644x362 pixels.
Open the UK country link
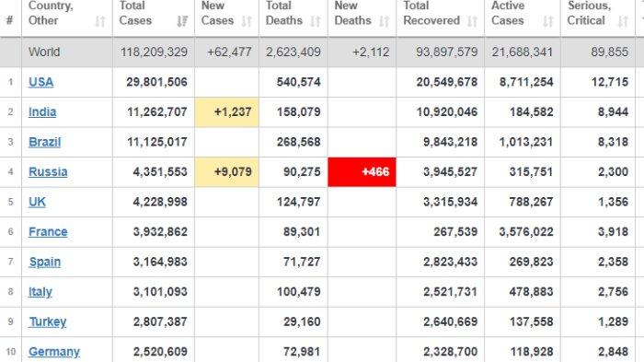(x=37, y=202)
